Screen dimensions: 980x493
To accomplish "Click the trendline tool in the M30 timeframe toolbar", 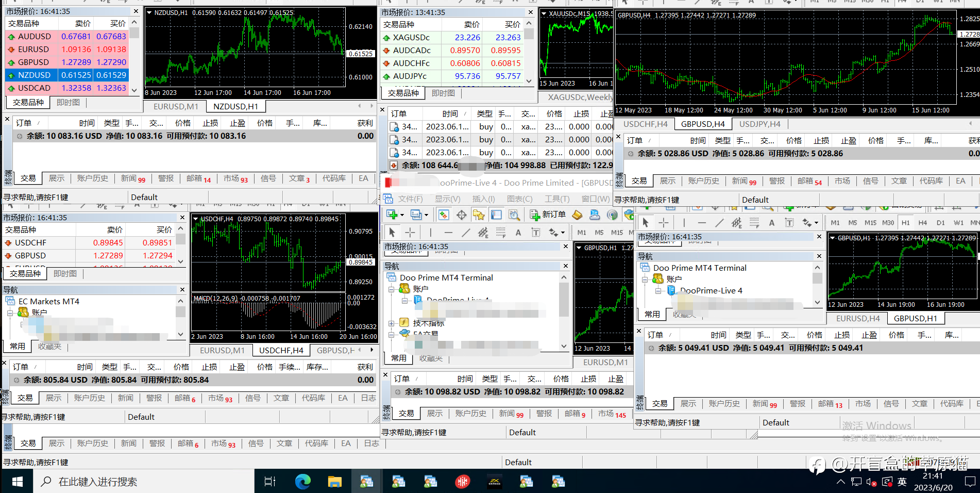I will point(719,223).
